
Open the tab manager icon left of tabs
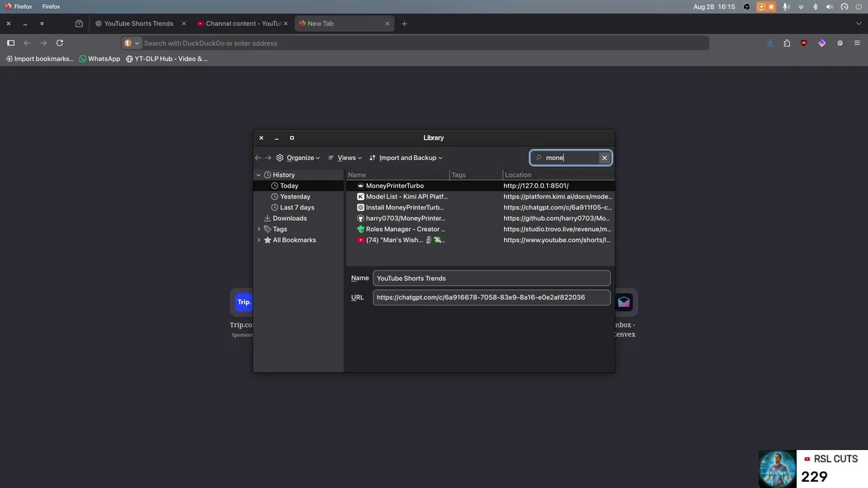point(79,24)
